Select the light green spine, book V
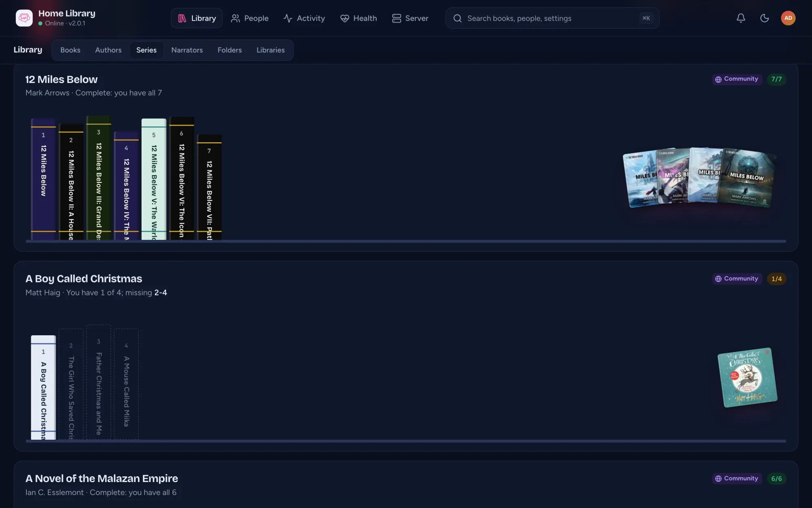 (154, 179)
